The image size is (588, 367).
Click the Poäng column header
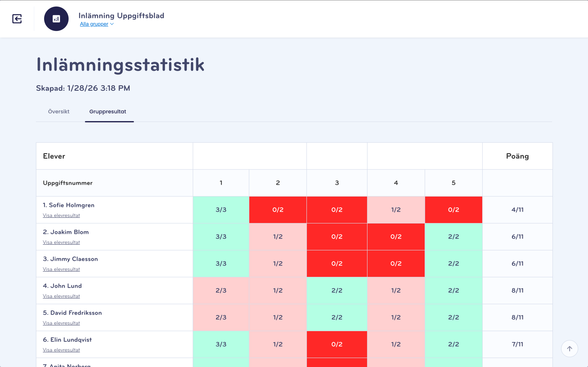(517, 156)
